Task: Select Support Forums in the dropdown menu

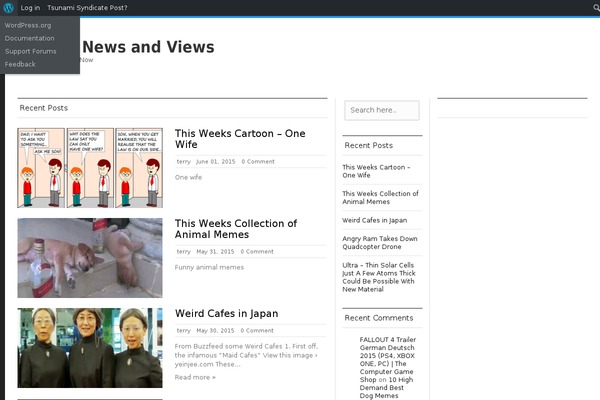Action: 31,51
